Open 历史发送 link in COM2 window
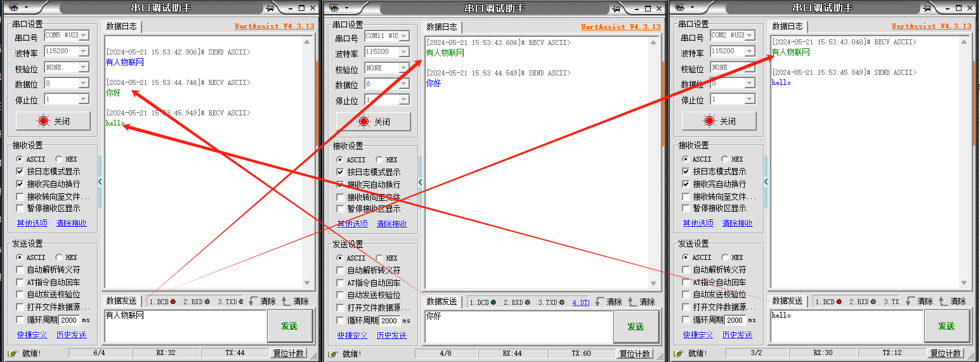The height and width of the screenshot is (362, 980). pyautogui.click(x=738, y=335)
